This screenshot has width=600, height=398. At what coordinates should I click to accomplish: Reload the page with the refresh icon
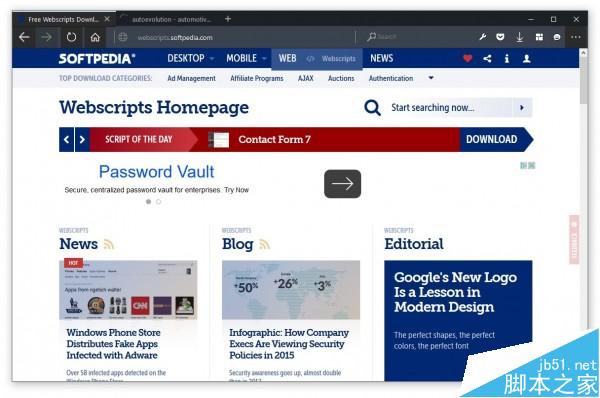coord(72,37)
